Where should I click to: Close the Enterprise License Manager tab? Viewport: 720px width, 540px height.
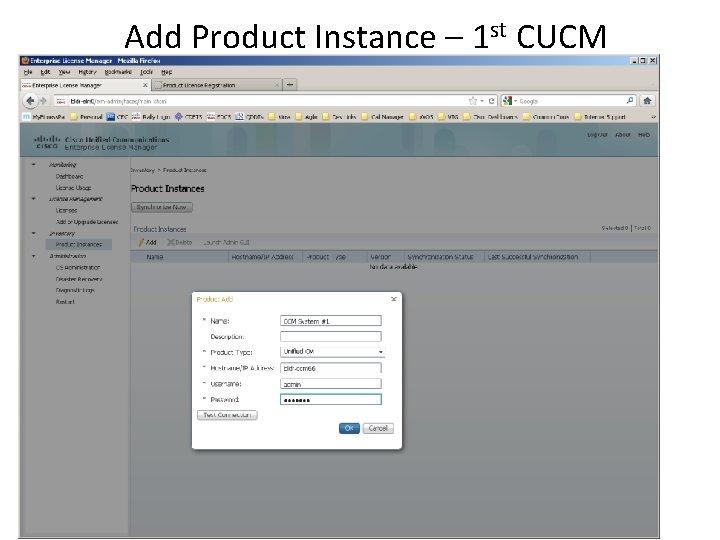click(145, 85)
